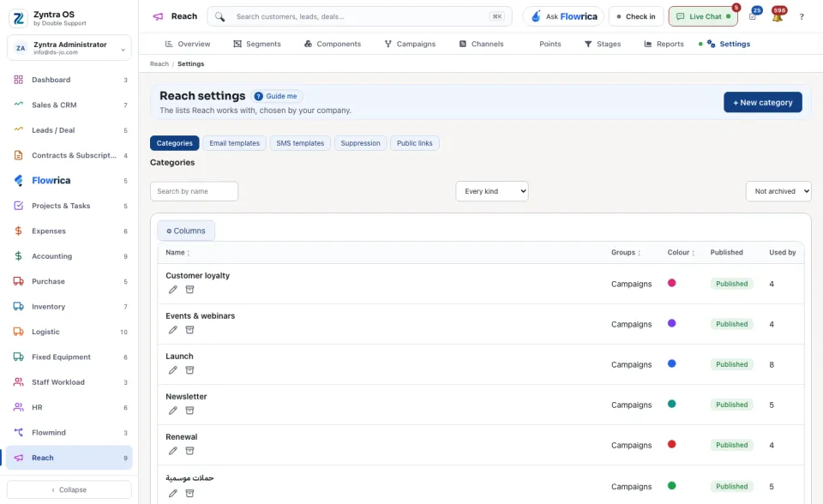Image resolution: width=823 pixels, height=504 pixels.
Task: Click the Launch blue colour dot
Action: (x=671, y=363)
